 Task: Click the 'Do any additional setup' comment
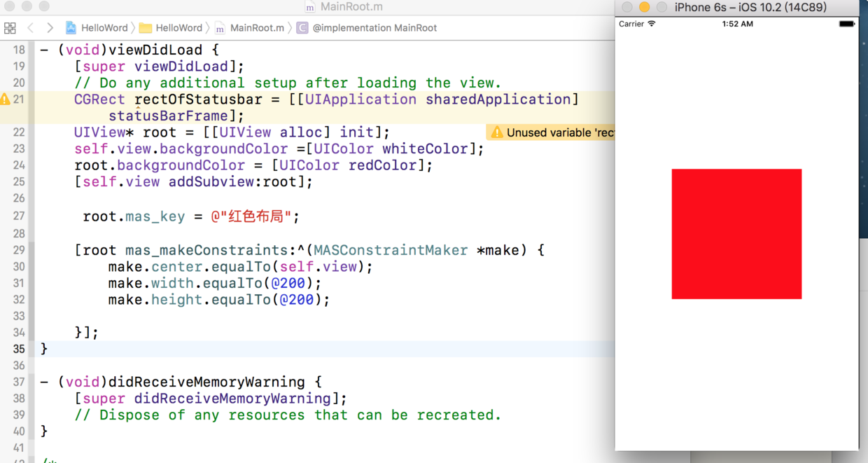coord(288,83)
